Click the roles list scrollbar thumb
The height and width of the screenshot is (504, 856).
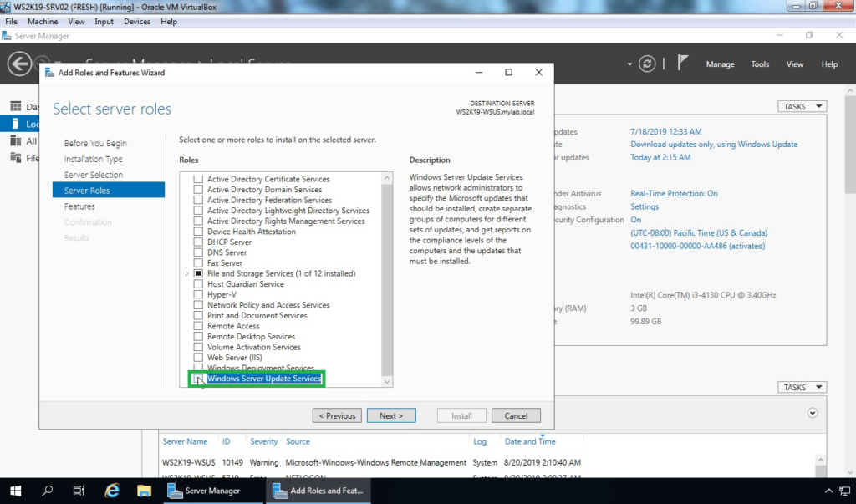coord(387,279)
